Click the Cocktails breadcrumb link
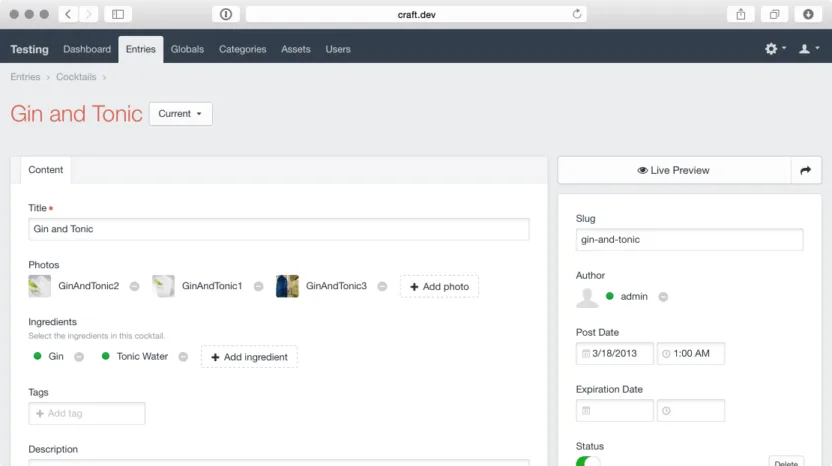 point(76,77)
